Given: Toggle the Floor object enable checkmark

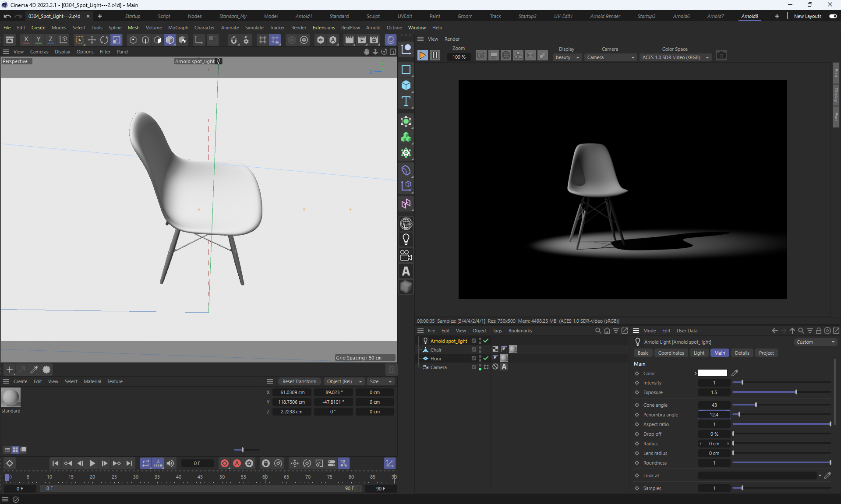Looking at the screenshot, I should pos(486,358).
